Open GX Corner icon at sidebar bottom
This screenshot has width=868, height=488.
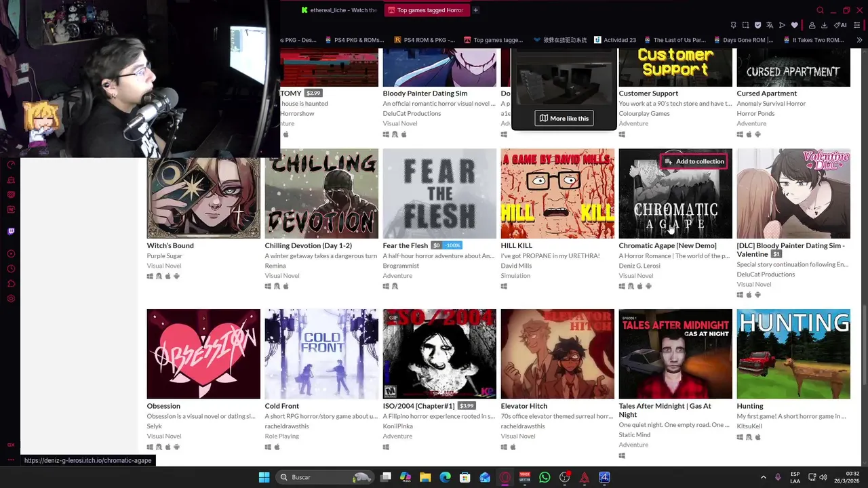[x=11, y=445]
